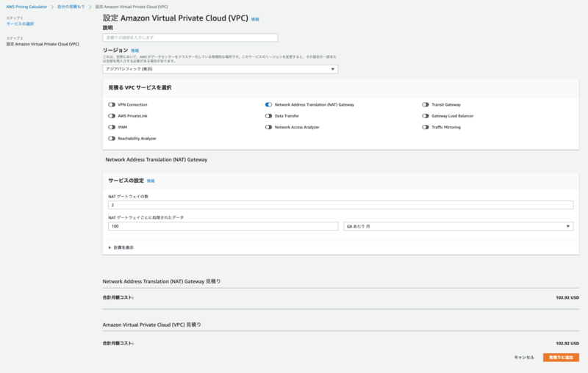Screen dimensions: 588x373
Task: Turn on the IPAM toggle
Action: (112, 127)
